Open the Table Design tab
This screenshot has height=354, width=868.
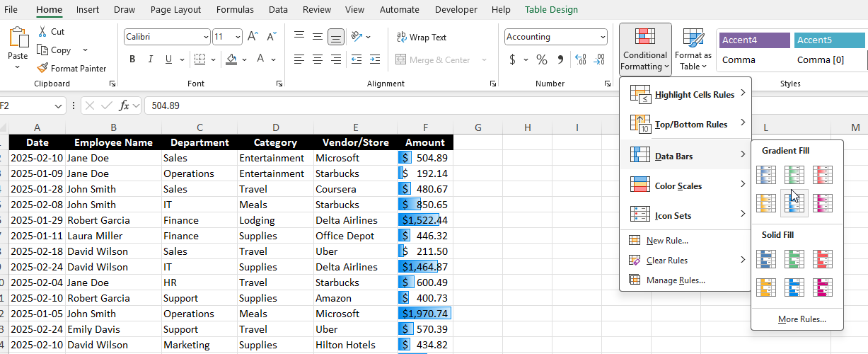(x=551, y=10)
